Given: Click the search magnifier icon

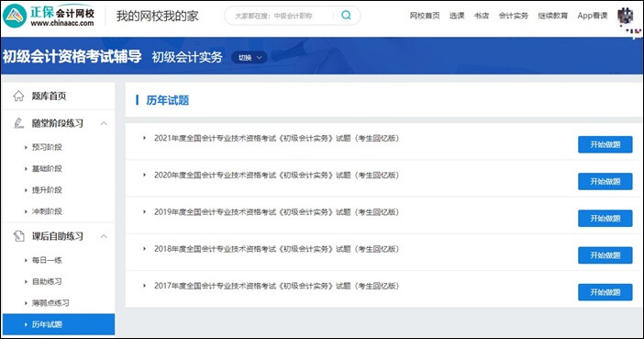Looking at the screenshot, I should click(x=346, y=16).
